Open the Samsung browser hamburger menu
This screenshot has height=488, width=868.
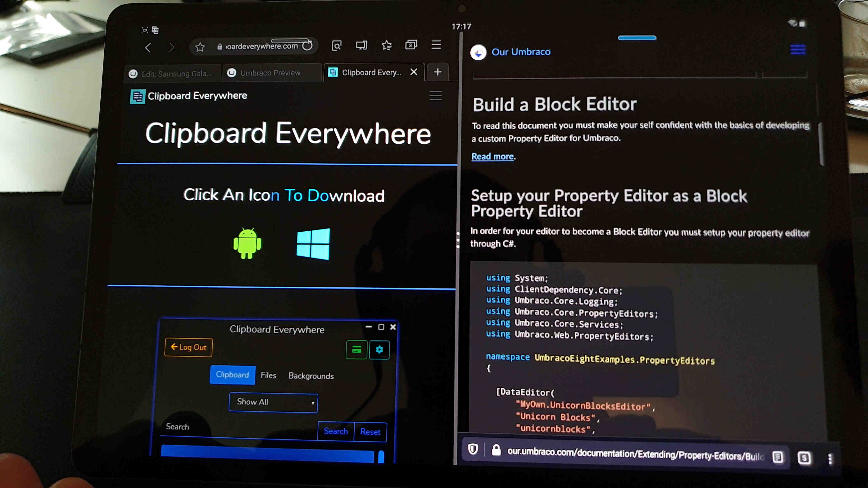[436, 45]
